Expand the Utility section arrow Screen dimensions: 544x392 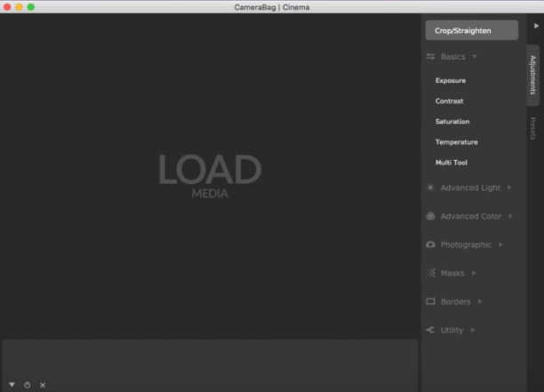[x=473, y=330]
